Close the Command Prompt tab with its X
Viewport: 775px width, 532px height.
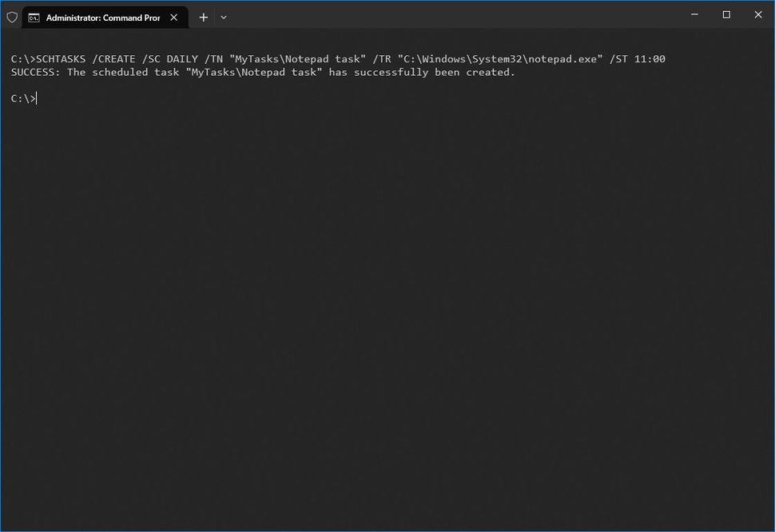[x=173, y=17]
